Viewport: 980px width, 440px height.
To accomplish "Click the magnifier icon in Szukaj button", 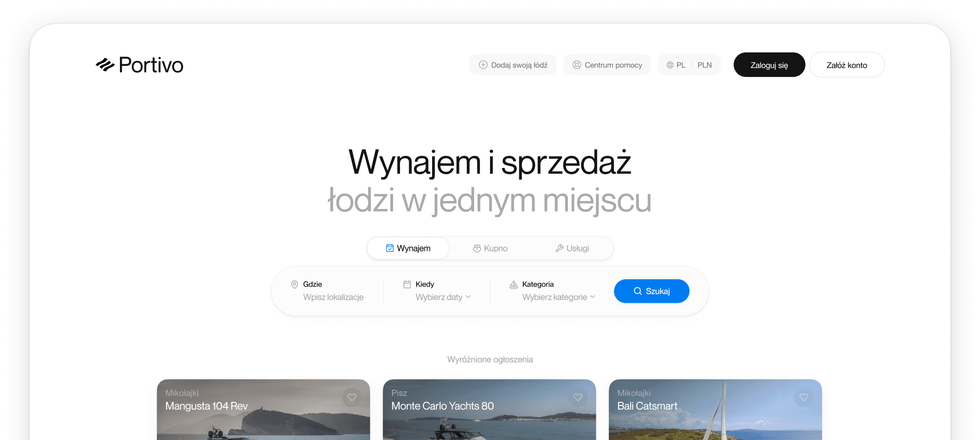I will [637, 291].
